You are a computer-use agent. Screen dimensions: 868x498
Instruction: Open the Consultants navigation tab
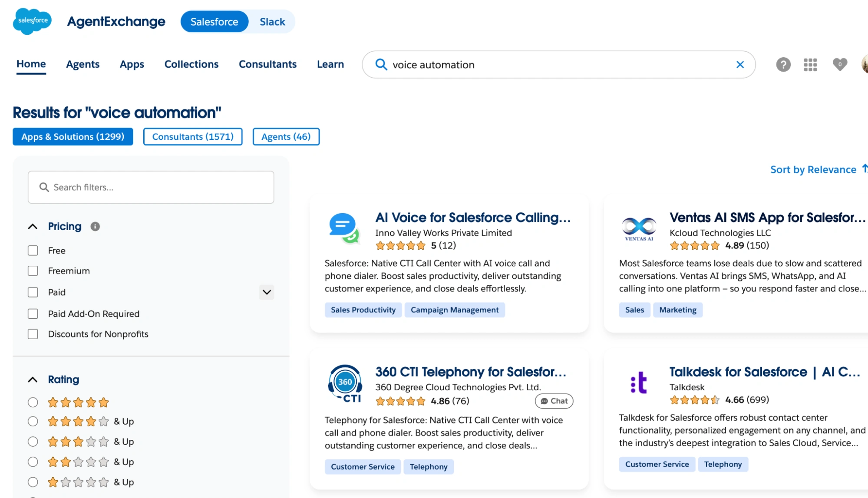pyautogui.click(x=267, y=64)
